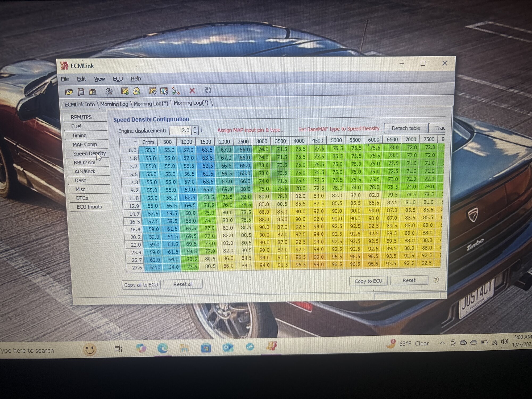Click the help question mark icon

point(435,280)
